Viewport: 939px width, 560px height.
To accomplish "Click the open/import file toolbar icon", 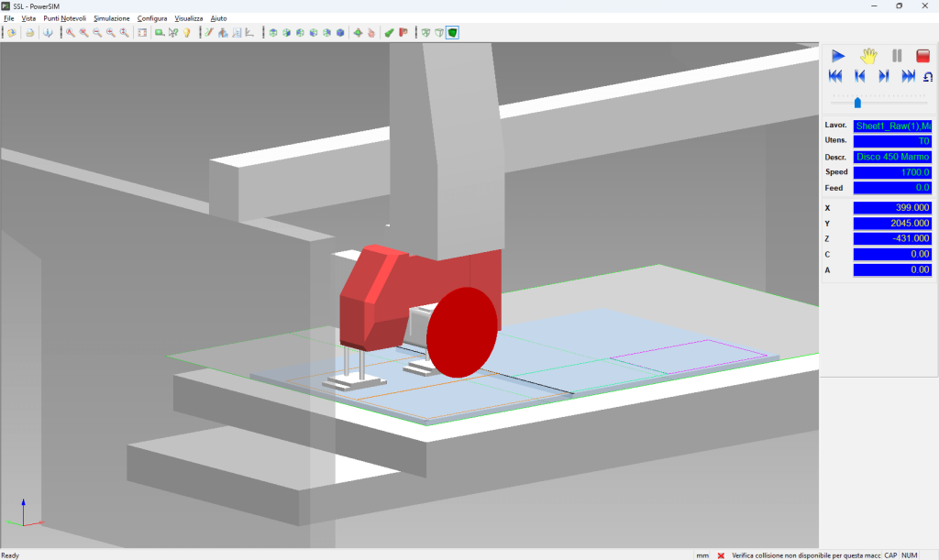I will [11, 33].
